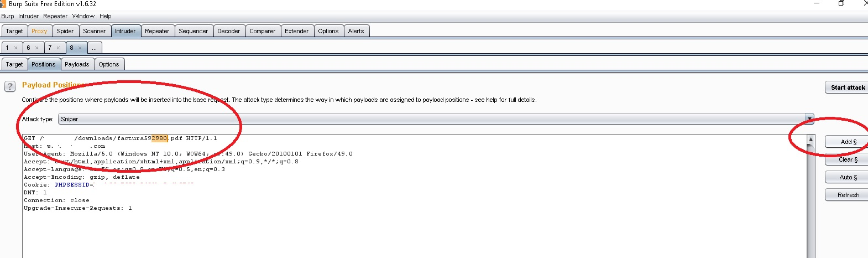The width and height of the screenshot is (868, 258).
Task: Open the Payload Positions help icon
Action: point(10,86)
